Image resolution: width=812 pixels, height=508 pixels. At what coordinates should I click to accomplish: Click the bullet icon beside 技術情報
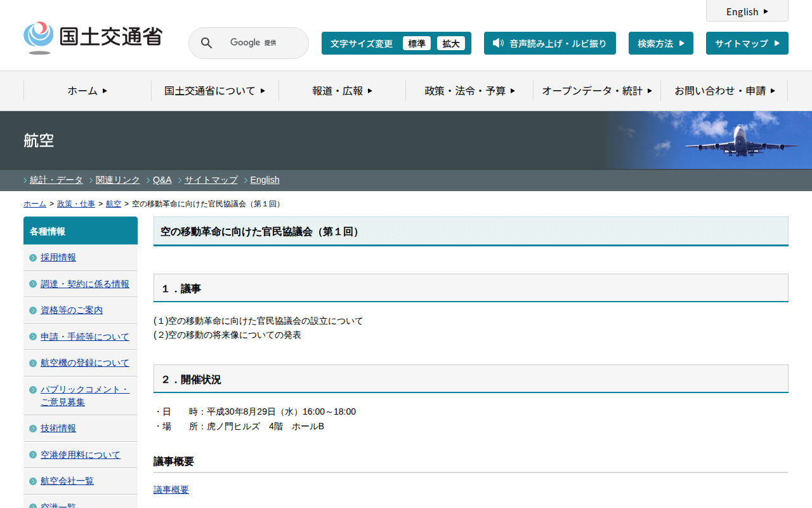point(33,429)
